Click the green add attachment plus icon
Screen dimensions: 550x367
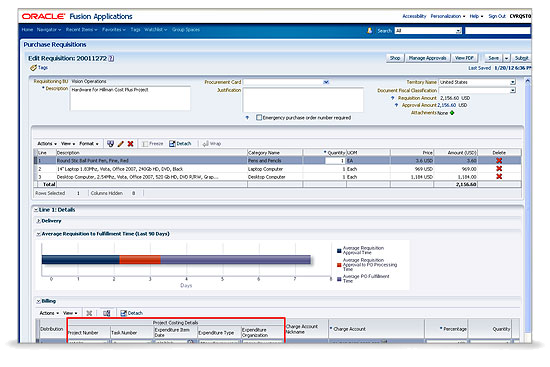pyautogui.click(x=452, y=113)
